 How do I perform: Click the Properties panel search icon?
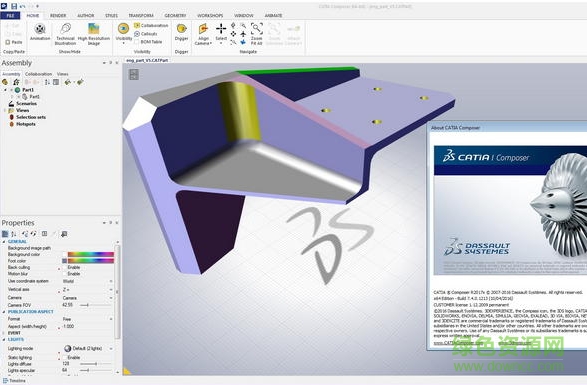pyautogui.click(x=64, y=234)
